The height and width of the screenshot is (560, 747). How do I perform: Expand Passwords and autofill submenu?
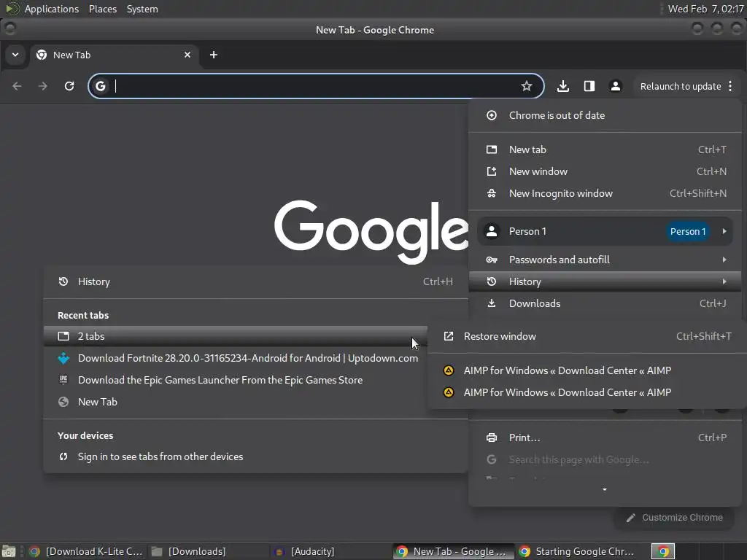click(x=605, y=260)
